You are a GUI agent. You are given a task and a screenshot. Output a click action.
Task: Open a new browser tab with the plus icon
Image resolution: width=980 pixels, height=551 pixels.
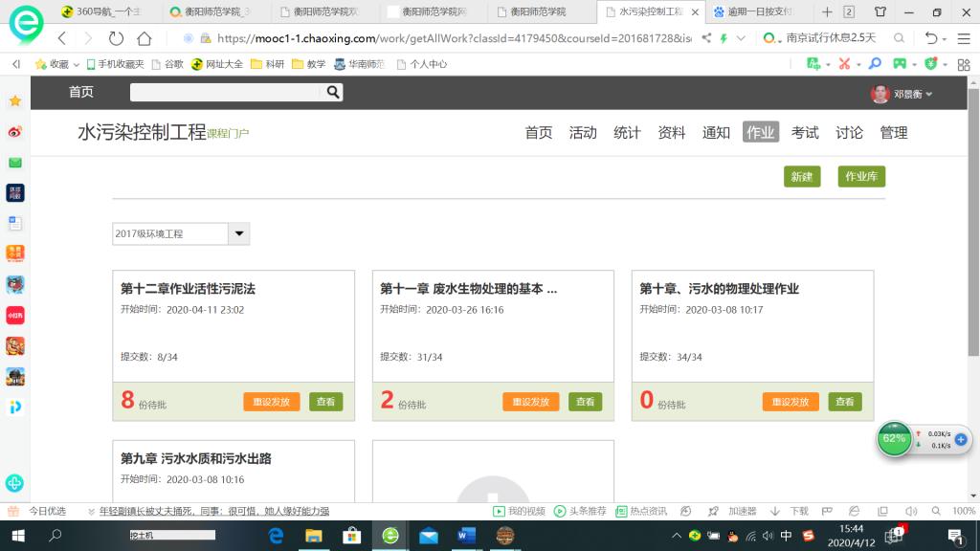[x=827, y=12]
